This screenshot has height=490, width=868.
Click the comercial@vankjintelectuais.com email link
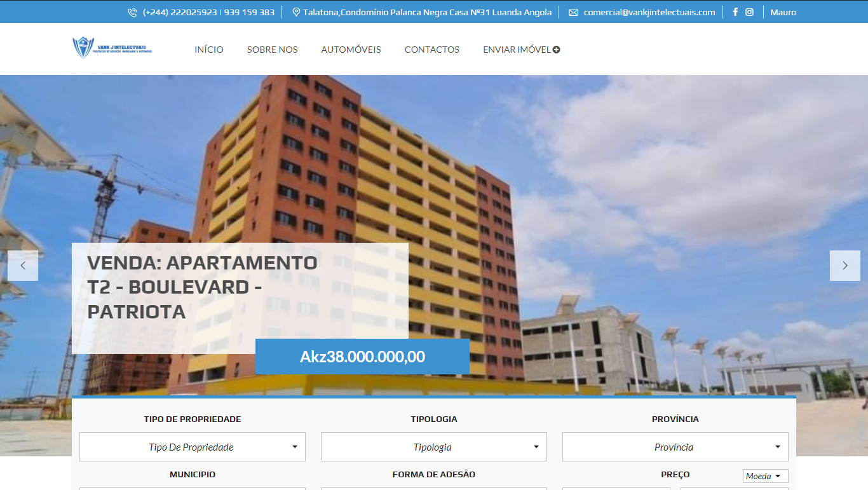[x=649, y=12]
